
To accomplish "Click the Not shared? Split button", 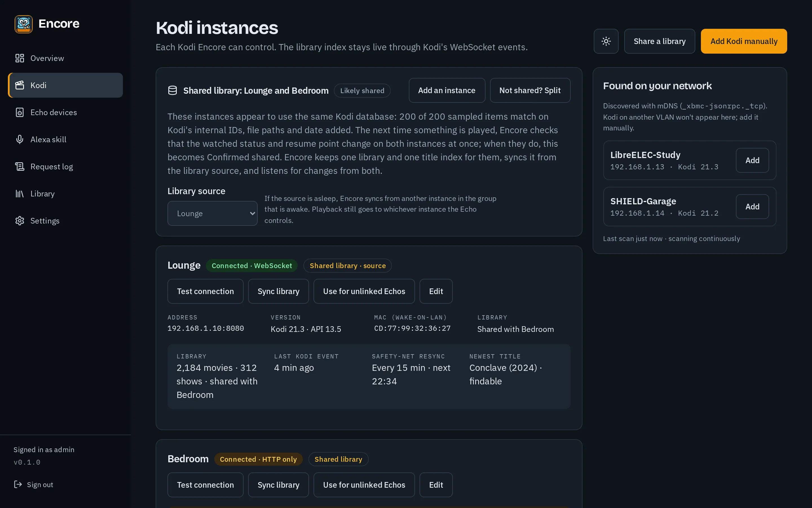I will (530, 90).
